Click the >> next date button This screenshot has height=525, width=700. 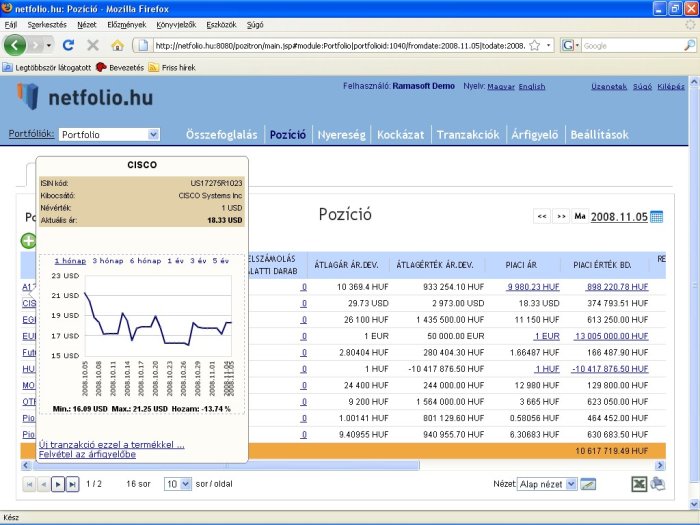pyautogui.click(x=561, y=217)
